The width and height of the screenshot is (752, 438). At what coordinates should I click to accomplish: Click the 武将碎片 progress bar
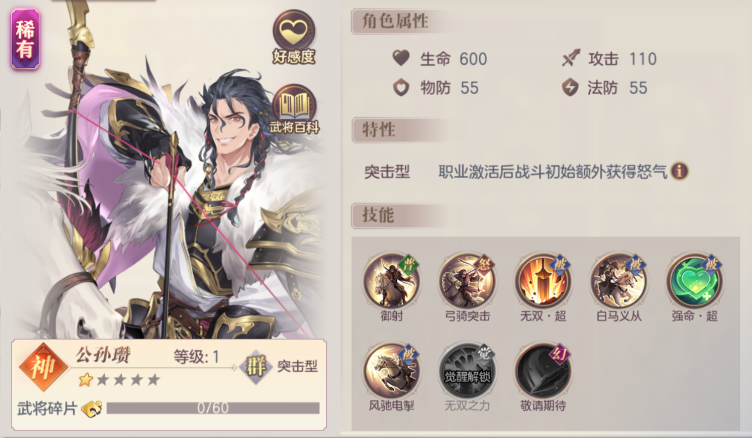213,408
